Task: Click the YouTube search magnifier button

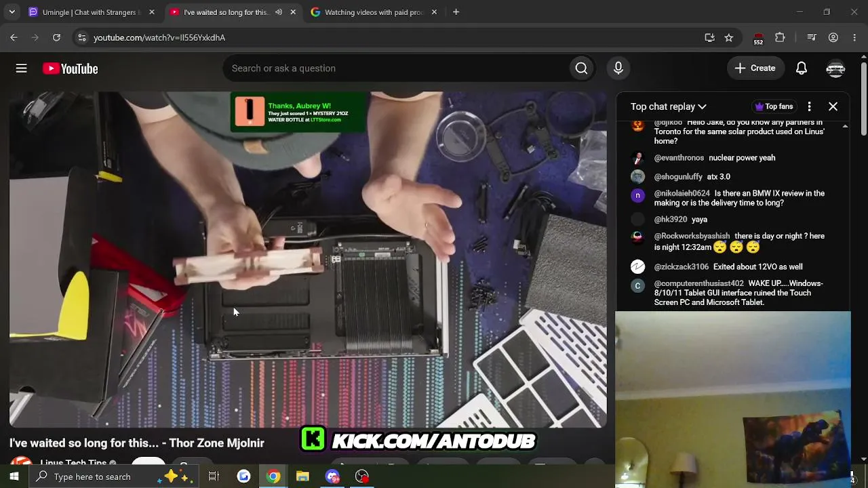Action: pyautogui.click(x=581, y=68)
